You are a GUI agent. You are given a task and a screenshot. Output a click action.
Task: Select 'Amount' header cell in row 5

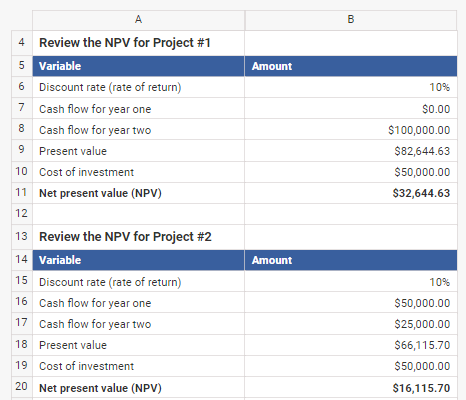pyautogui.click(x=351, y=66)
